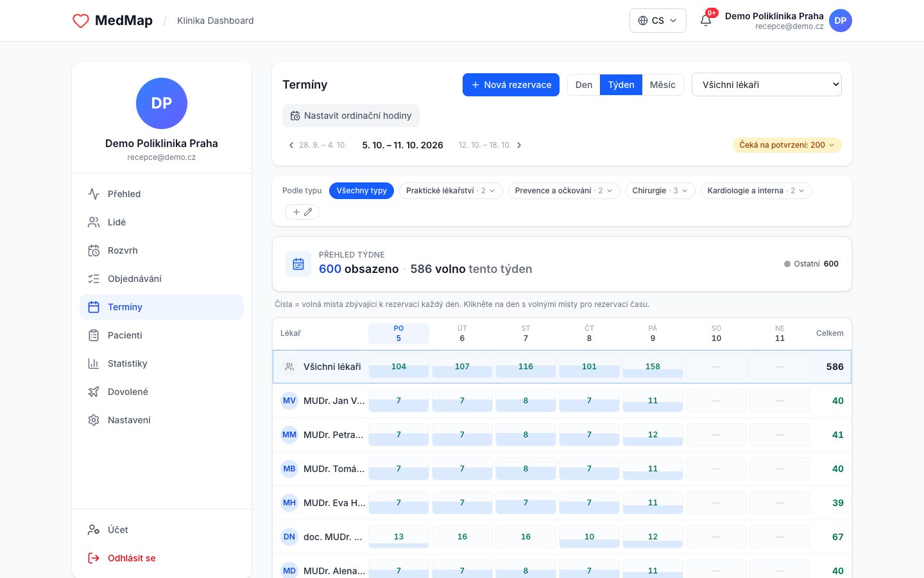Open Účet account settings
This screenshot has height=578, width=924.
[162, 530]
